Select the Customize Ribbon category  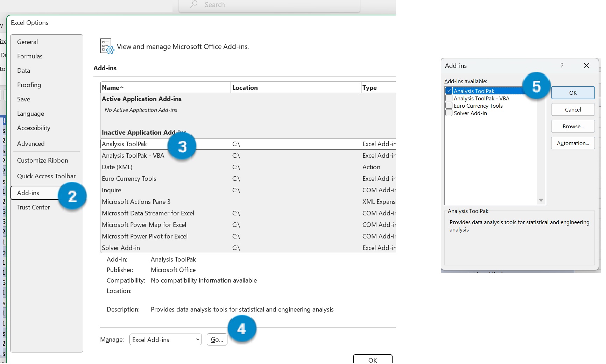(x=43, y=160)
